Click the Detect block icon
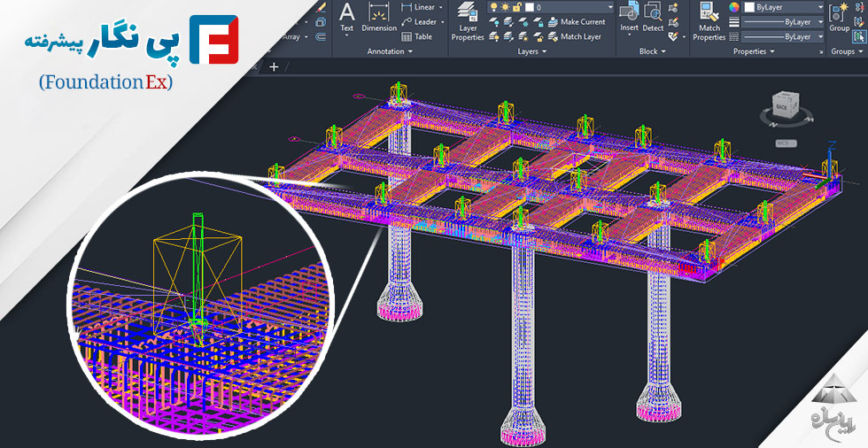Viewport: 868px width, 448px height. point(653,18)
